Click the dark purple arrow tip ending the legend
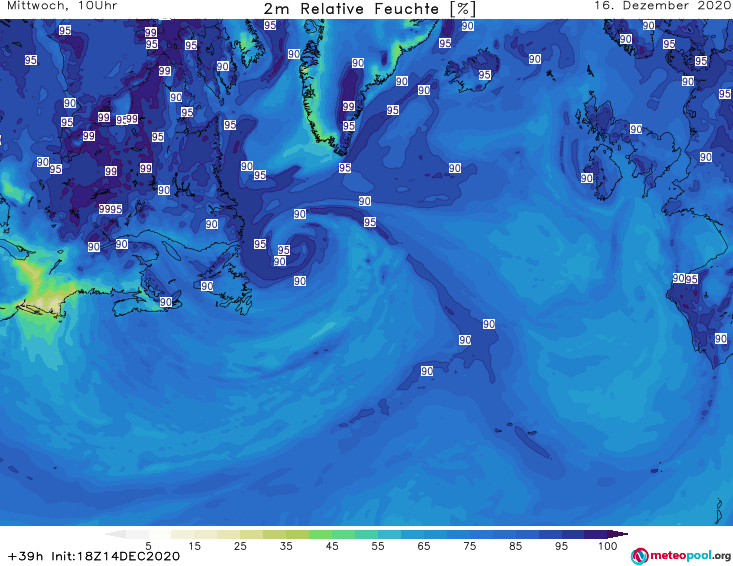This screenshot has height=566, width=733. point(618,534)
